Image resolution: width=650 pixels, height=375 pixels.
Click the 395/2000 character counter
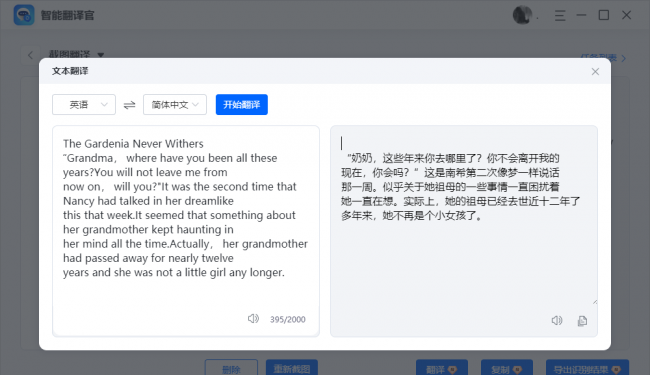tap(288, 319)
